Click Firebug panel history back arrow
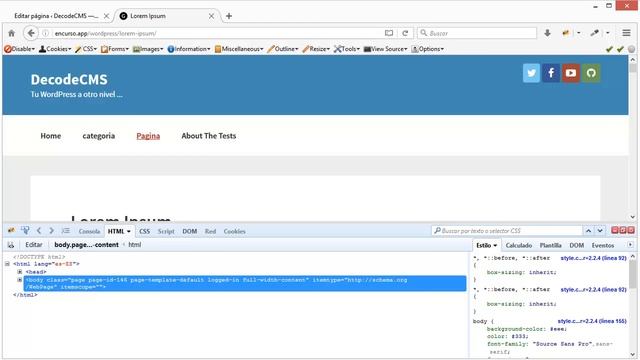 click(x=39, y=231)
